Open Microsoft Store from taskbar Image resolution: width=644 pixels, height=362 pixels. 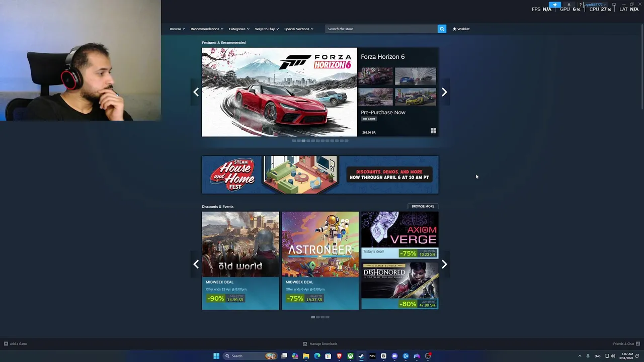pyautogui.click(x=328, y=356)
